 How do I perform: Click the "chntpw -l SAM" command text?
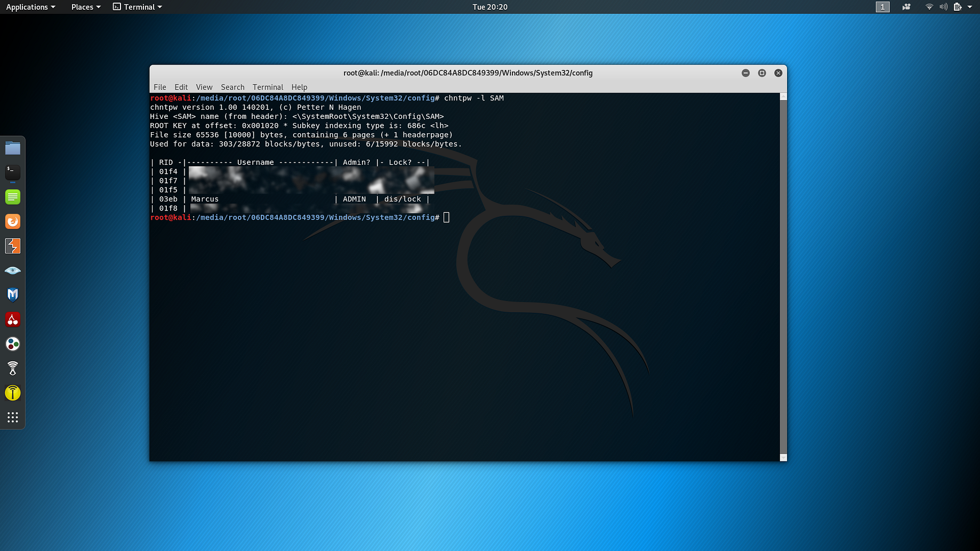coord(474,98)
